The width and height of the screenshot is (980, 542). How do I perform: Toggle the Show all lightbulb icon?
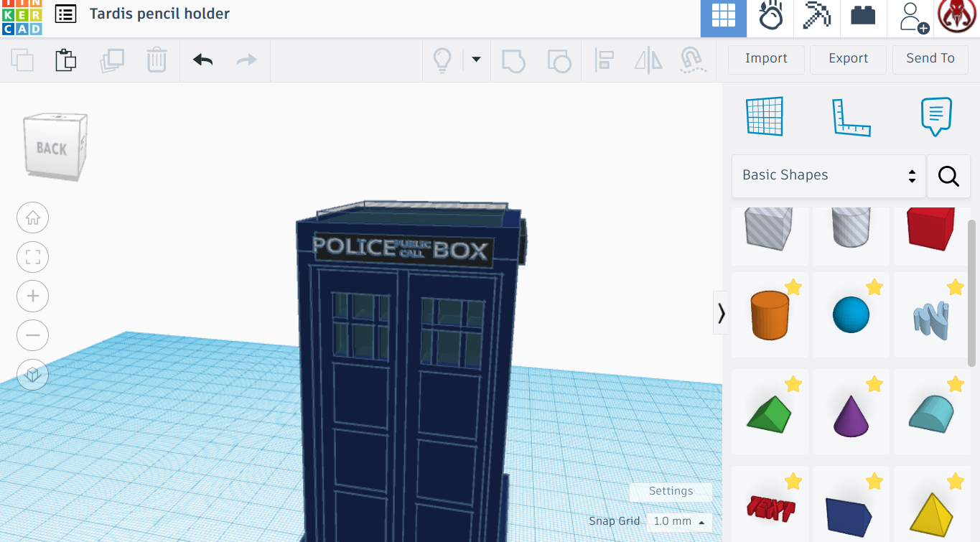click(442, 60)
